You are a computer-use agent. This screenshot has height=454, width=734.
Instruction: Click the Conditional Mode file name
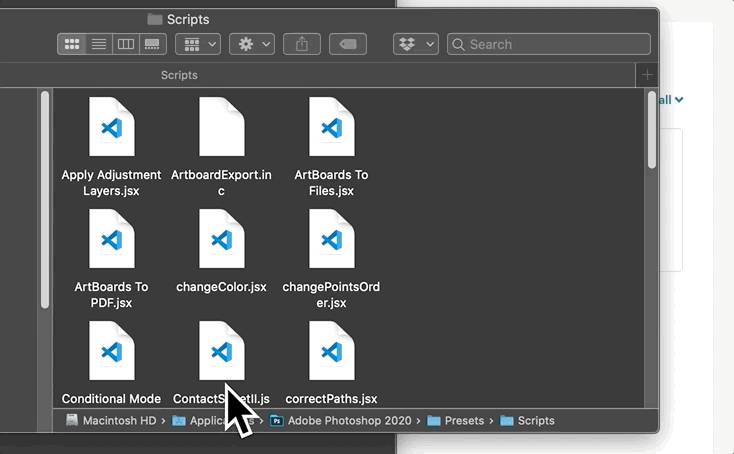[x=111, y=399]
